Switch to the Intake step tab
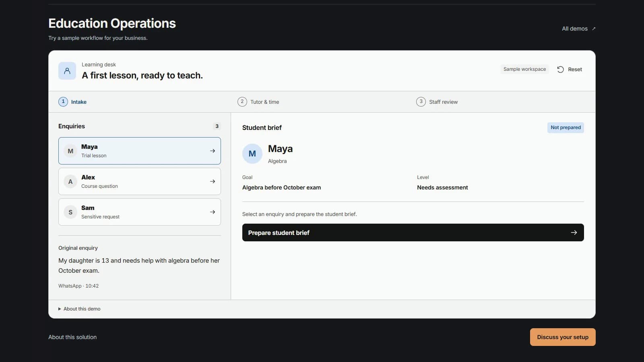This screenshot has height=362, width=644. point(72,102)
